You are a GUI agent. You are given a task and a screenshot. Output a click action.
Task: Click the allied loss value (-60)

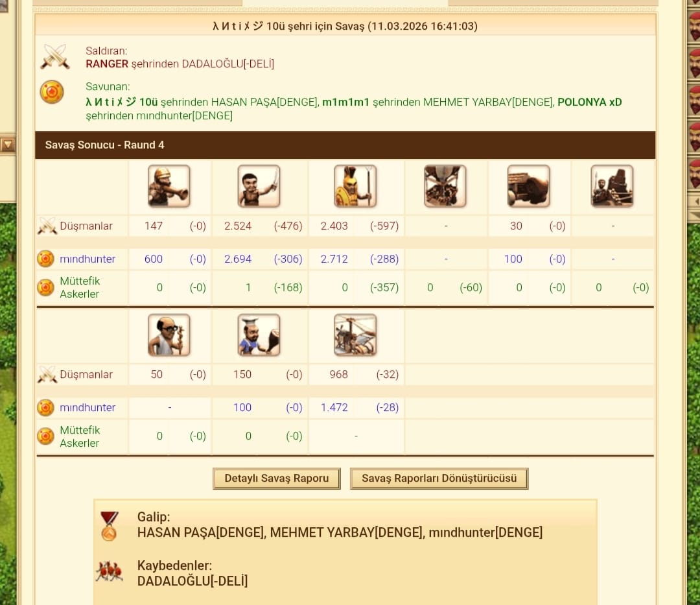[471, 287]
